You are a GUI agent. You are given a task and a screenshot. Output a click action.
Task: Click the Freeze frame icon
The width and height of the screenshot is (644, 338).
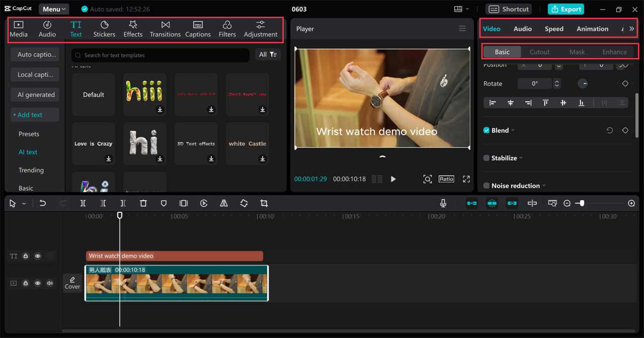pos(184,203)
